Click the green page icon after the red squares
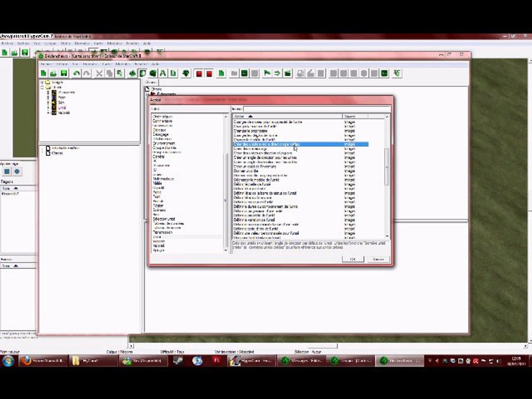 point(221,73)
